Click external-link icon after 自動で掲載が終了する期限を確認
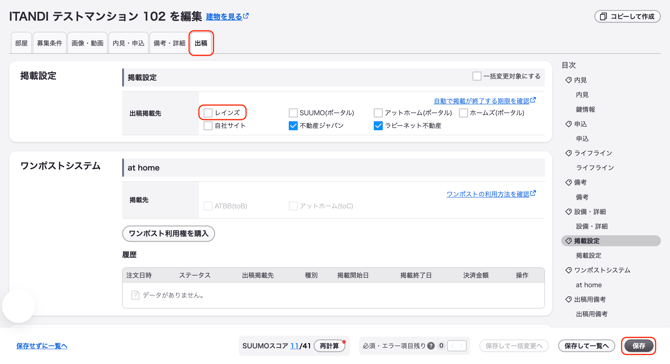This screenshot has height=364, width=670. click(533, 100)
